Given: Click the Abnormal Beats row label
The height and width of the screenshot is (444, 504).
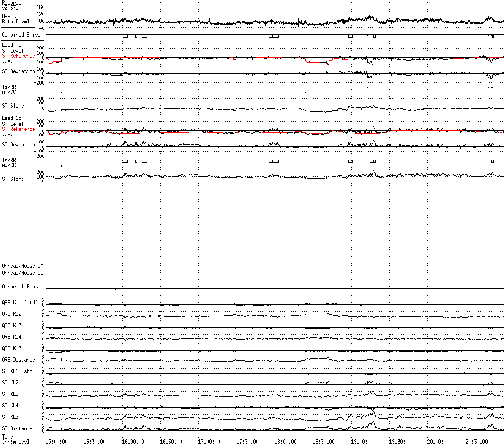Looking at the screenshot, I should 21,287.
